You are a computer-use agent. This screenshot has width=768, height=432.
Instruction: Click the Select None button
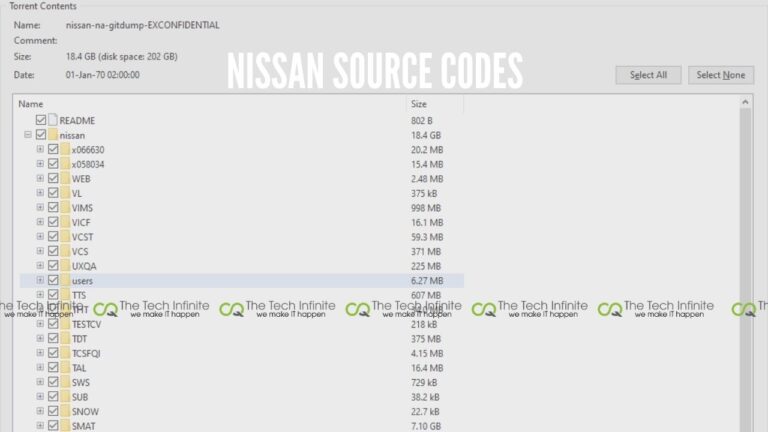point(720,75)
